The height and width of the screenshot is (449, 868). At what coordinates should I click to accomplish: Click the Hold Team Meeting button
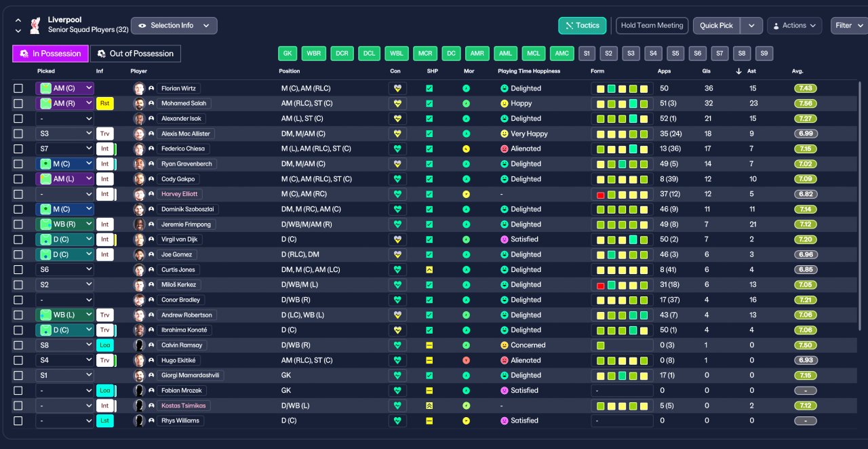tap(652, 26)
